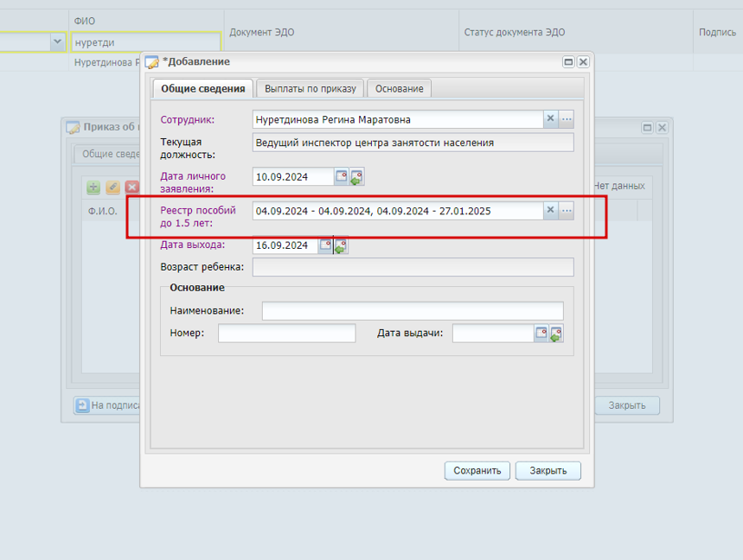Click the Сохранить button
The image size is (743, 560).
click(x=477, y=470)
